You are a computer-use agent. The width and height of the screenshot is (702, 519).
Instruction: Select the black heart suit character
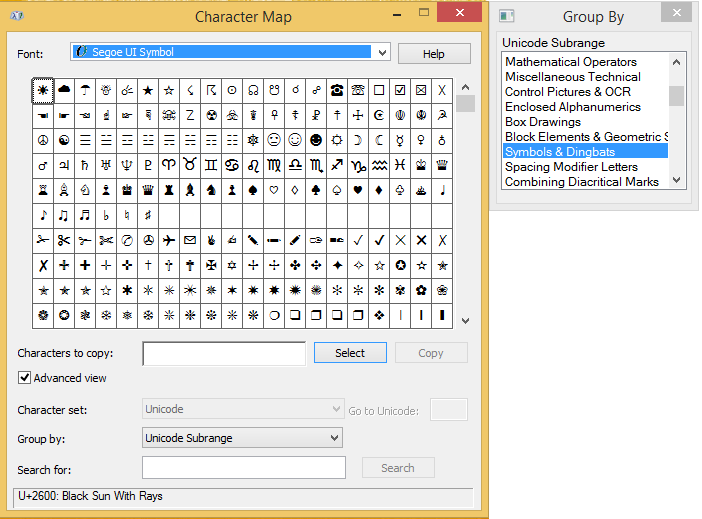(x=358, y=190)
